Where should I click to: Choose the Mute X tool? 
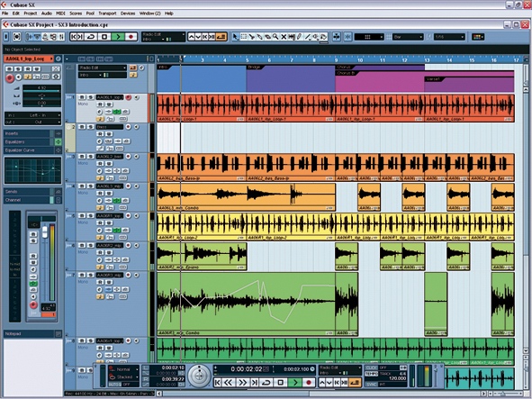tap(284, 37)
